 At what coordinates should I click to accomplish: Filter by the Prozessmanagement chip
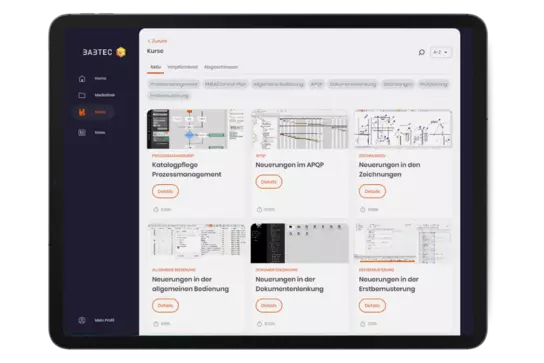pos(174,84)
